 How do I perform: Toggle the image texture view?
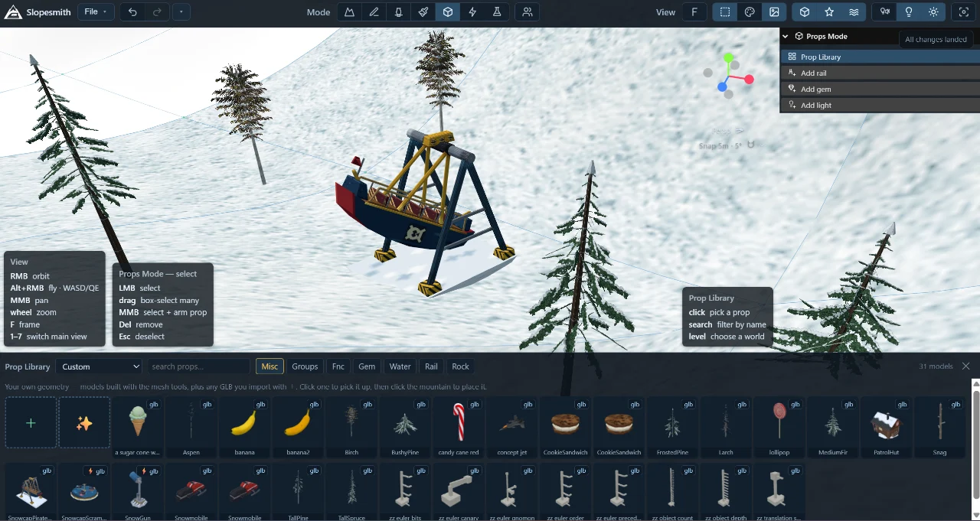tap(774, 12)
